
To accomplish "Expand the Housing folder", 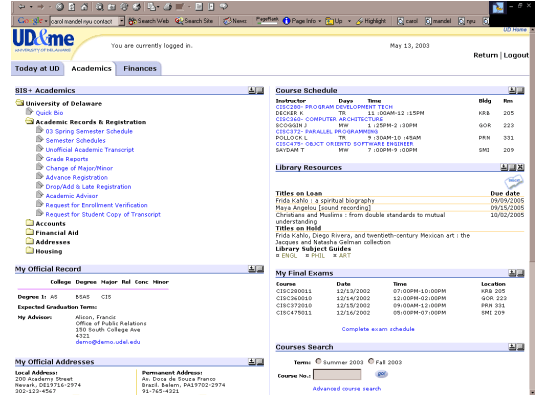I will tap(30, 250).
